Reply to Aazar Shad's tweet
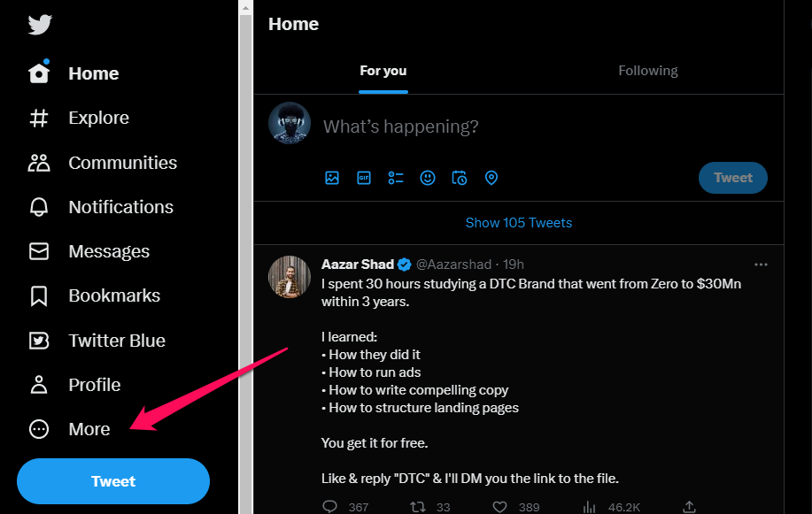Viewport: 812px width, 514px height. tap(330, 507)
